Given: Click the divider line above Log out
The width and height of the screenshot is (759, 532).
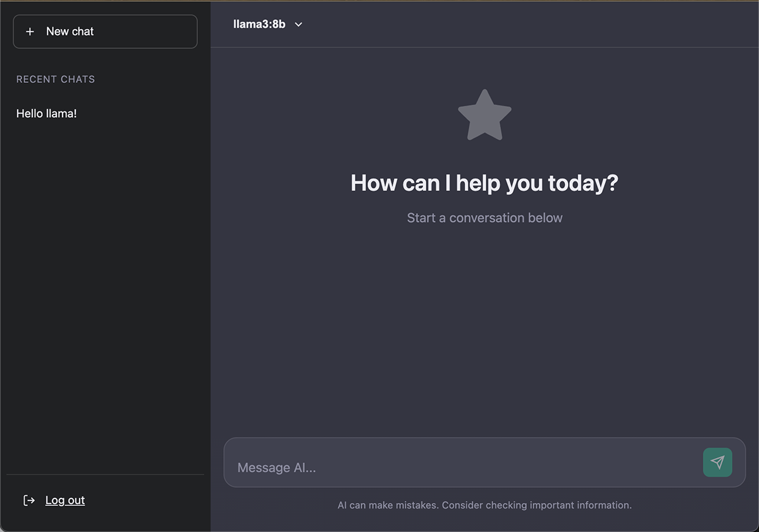Looking at the screenshot, I should coord(105,474).
